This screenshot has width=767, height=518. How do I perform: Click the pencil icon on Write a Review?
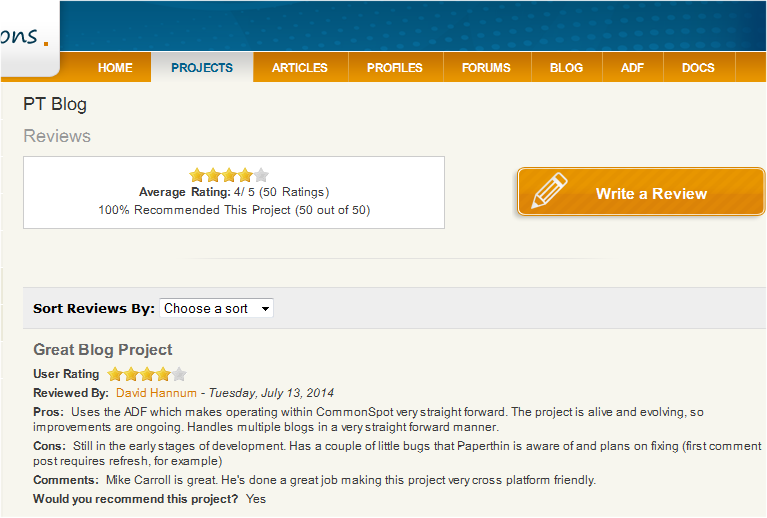point(549,191)
